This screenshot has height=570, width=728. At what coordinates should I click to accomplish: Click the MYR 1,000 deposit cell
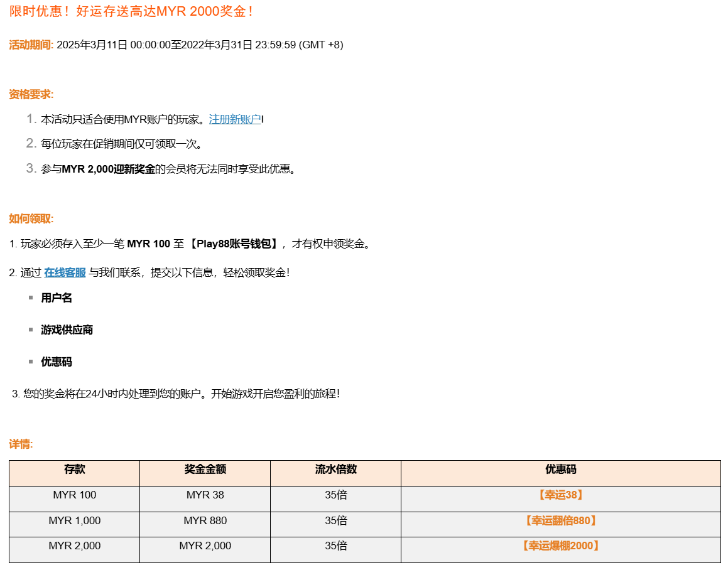pos(74,521)
